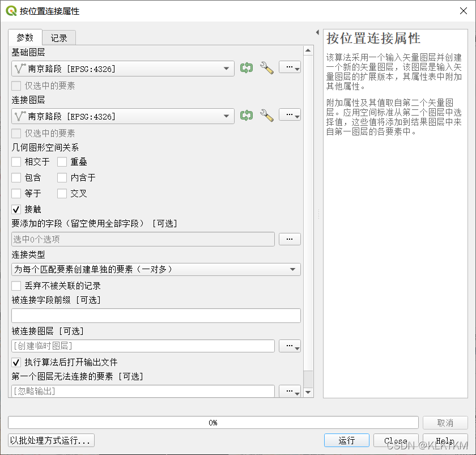Click the 选中0个选项 fields box
This screenshot has width=476, height=455.
pos(143,239)
